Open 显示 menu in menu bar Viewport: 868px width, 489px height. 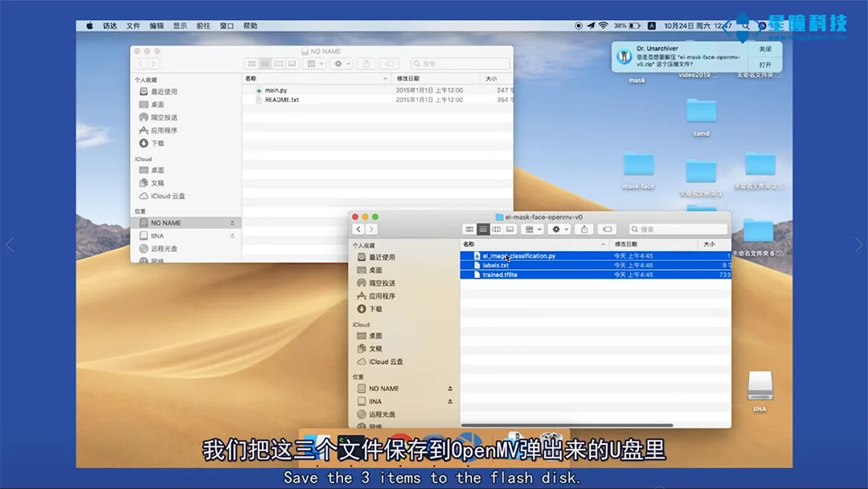pos(180,26)
